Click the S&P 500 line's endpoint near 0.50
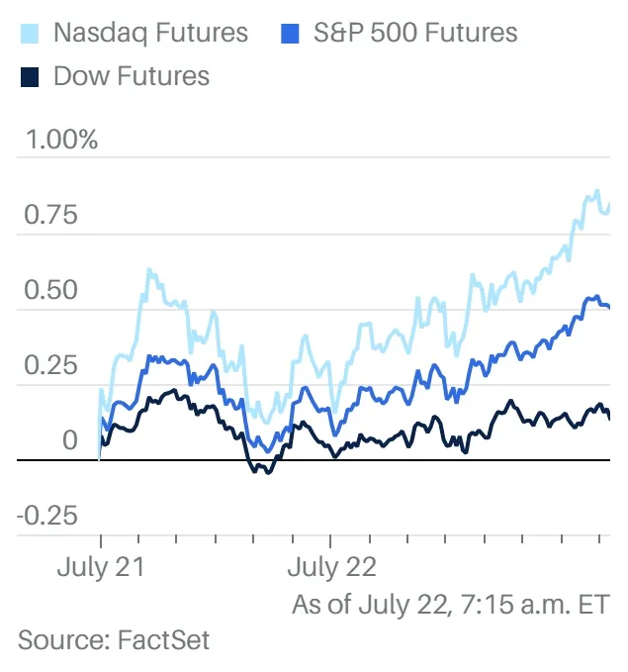 [x=608, y=307]
